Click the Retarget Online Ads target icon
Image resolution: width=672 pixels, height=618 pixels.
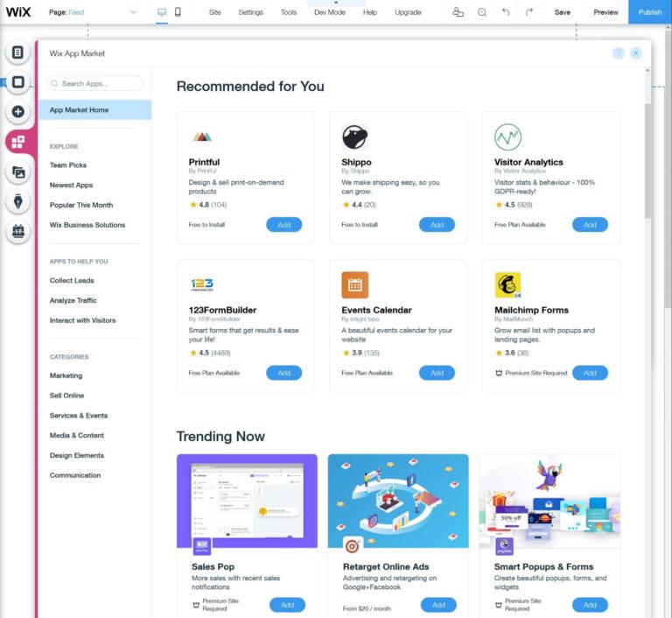coord(353,546)
